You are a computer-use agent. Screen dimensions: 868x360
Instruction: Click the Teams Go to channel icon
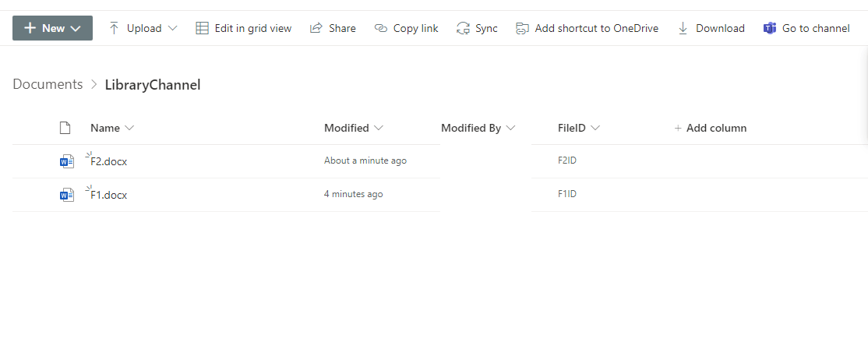click(770, 28)
